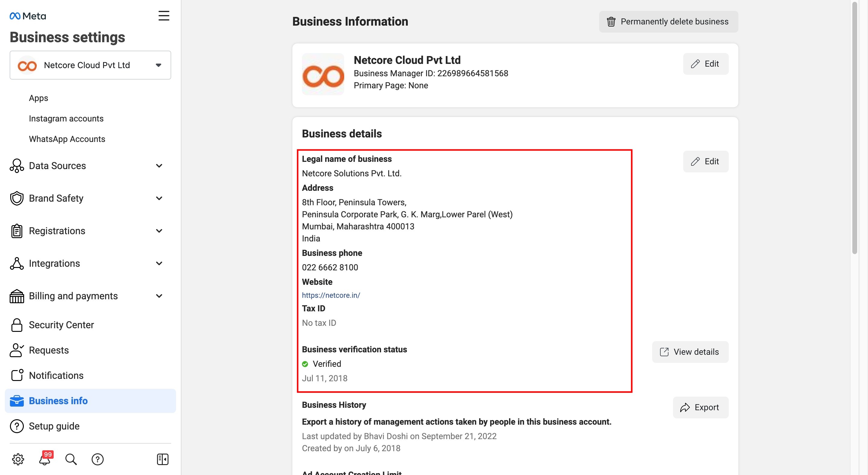Click Permanently delete business

pos(668,22)
